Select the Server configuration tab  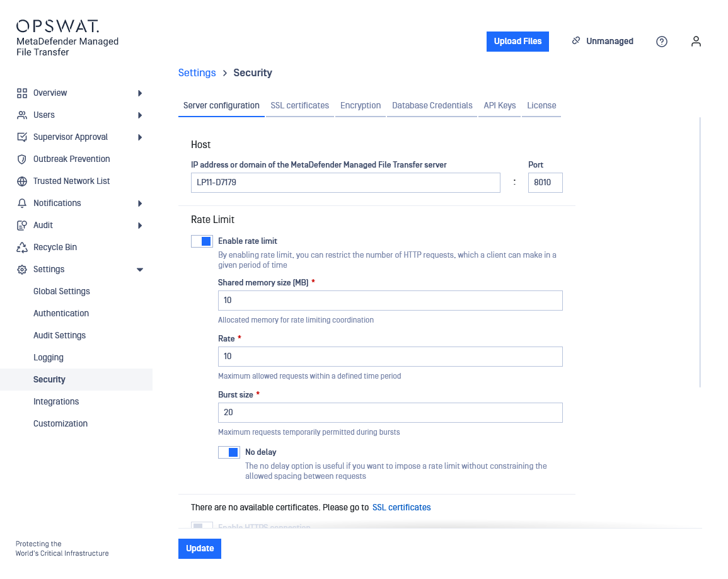tap(221, 106)
